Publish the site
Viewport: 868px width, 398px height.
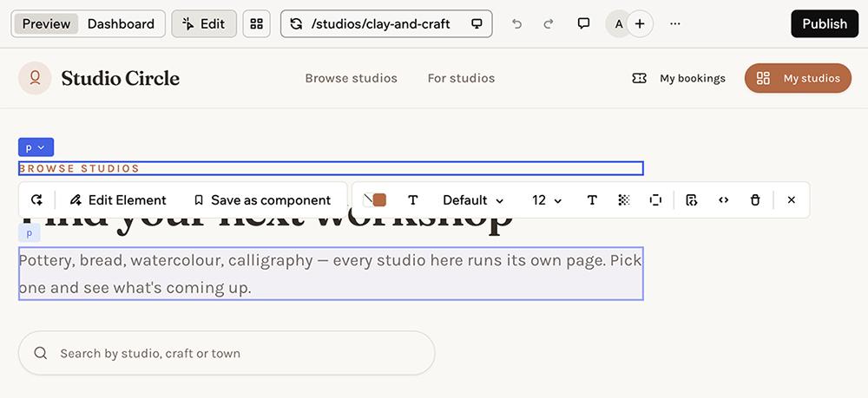pyautogui.click(x=825, y=23)
